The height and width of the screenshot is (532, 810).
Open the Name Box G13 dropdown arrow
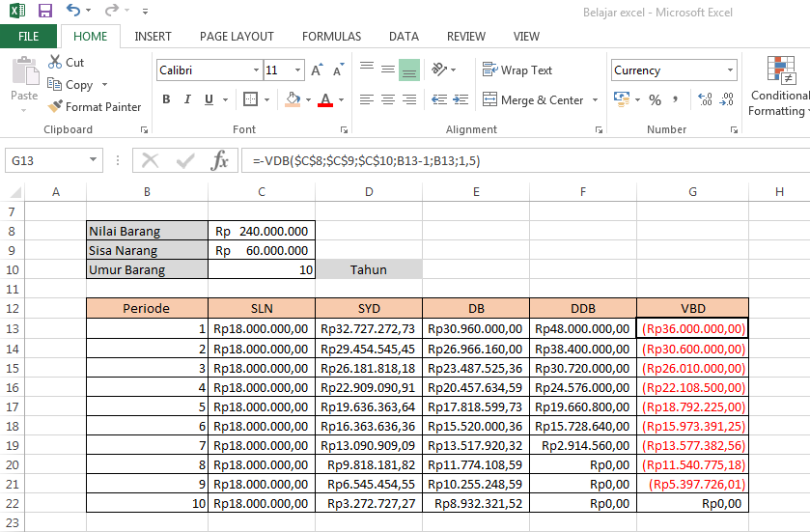(x=93, y=159)
